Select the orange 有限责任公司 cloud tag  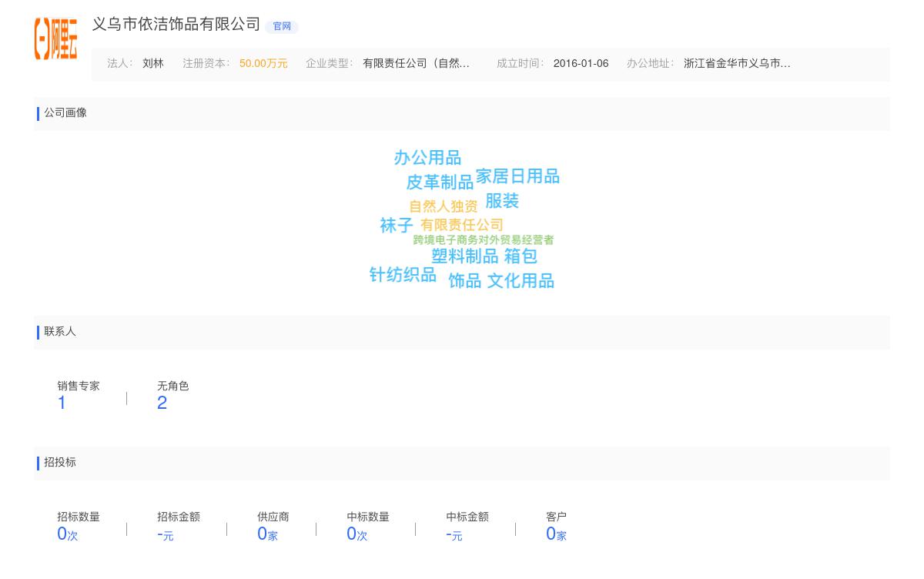point(461,225)
